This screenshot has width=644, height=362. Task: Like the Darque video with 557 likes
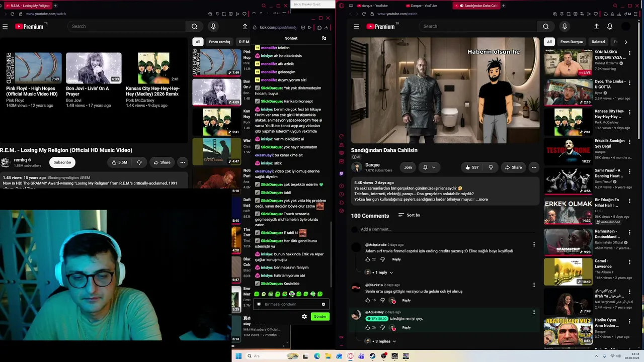point(472,167)
